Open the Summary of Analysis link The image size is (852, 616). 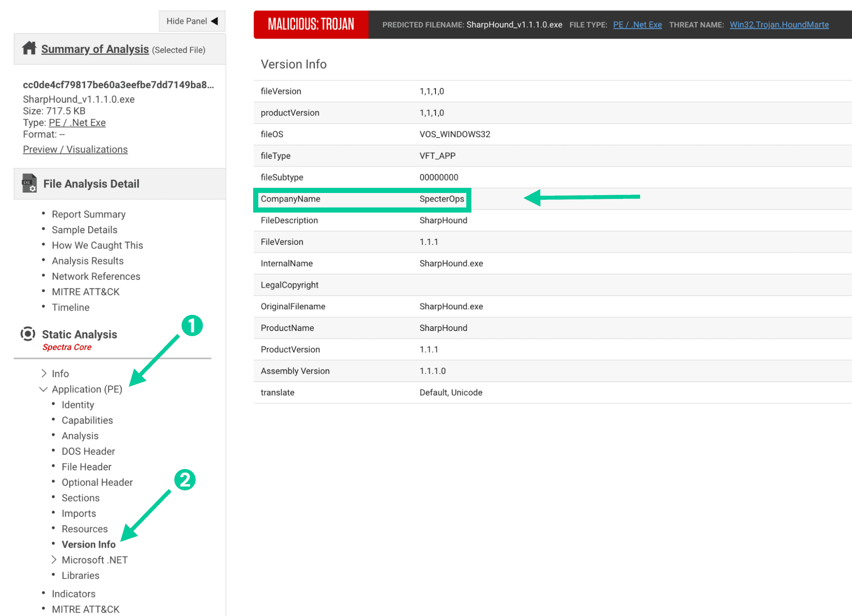(95, 49)
